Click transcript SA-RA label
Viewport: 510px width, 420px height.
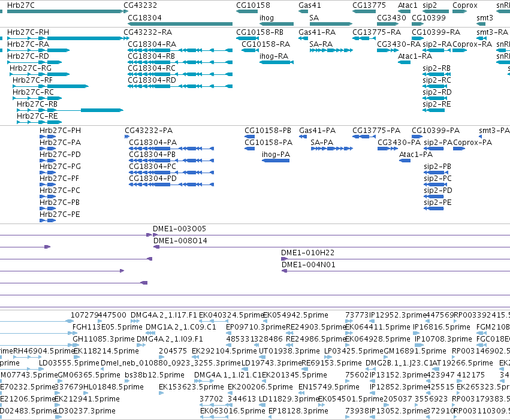321,44
